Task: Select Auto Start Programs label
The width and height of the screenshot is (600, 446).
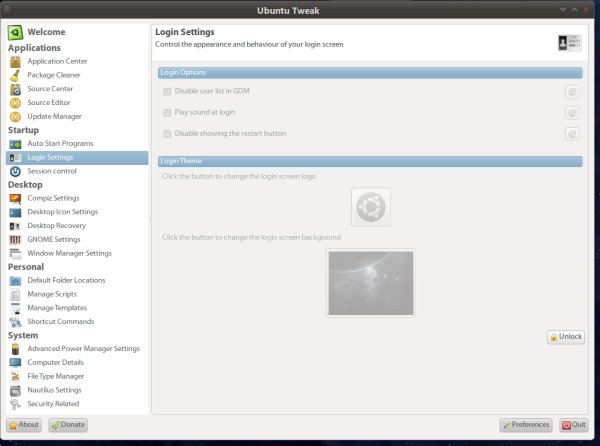Action: click(x=60, y=143)
